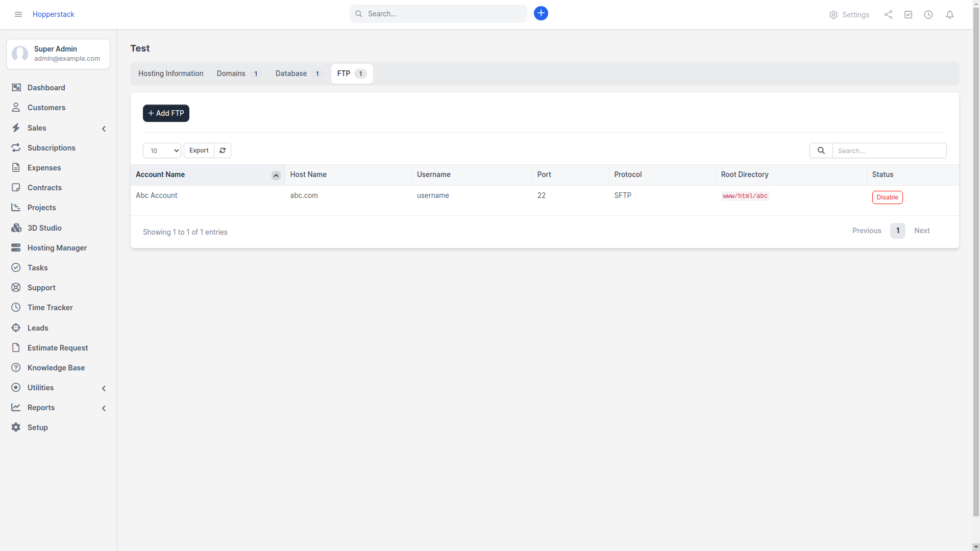980x551 pixels.
Task: Click the blue quick-add plus icon
Action: (541, 13)
